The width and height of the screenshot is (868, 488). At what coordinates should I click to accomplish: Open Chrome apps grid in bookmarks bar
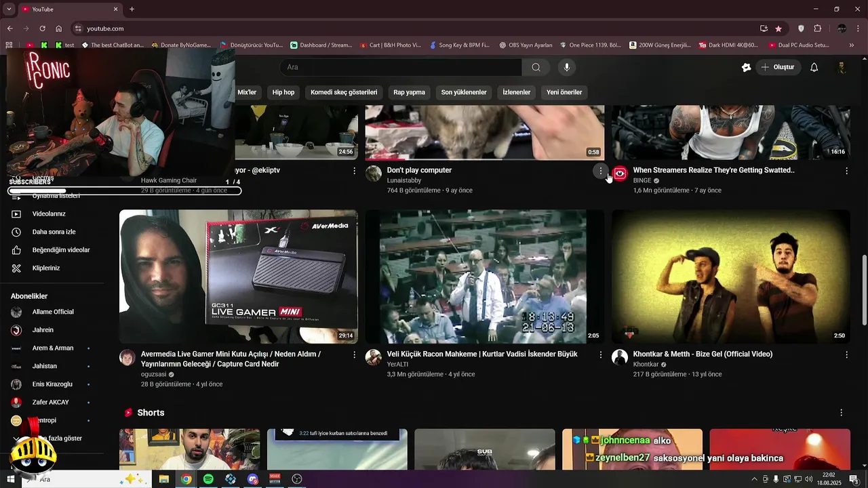9,45
